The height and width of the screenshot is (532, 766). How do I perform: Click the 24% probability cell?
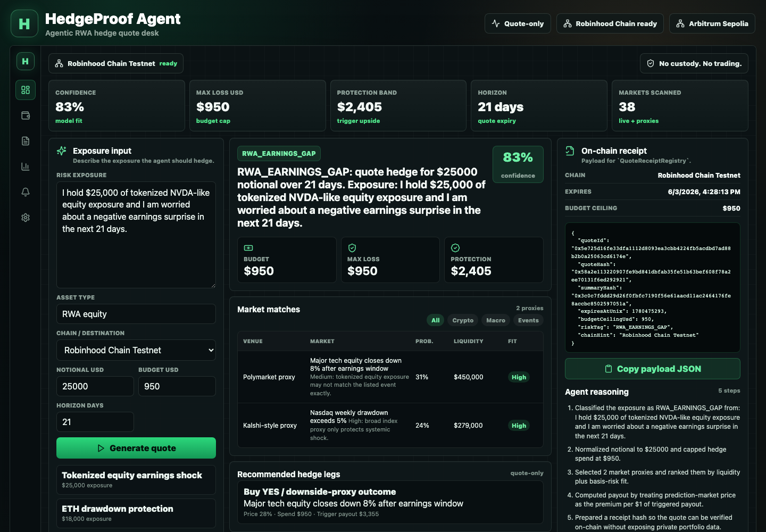[422, 426]
